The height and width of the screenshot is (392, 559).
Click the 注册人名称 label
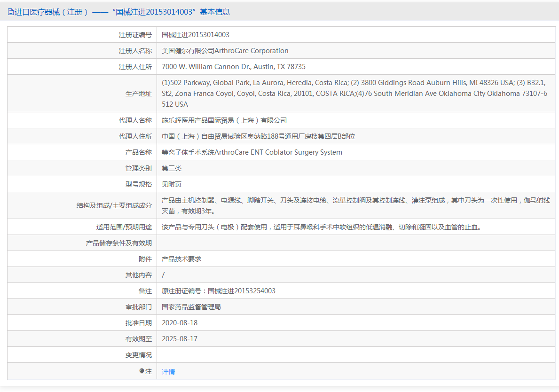pos(135,51)
